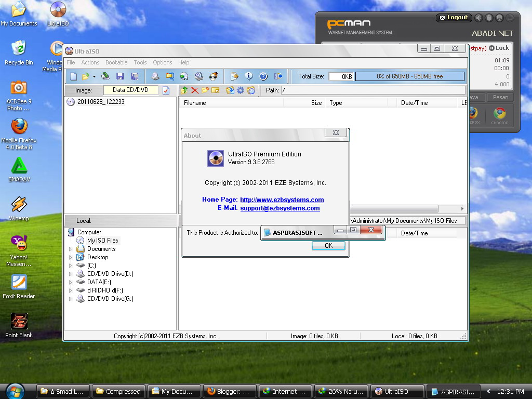The width and height of the screenshot is (532, 399).
Task: Click Lock in the PCMAN window
Action: coord(499,48)
